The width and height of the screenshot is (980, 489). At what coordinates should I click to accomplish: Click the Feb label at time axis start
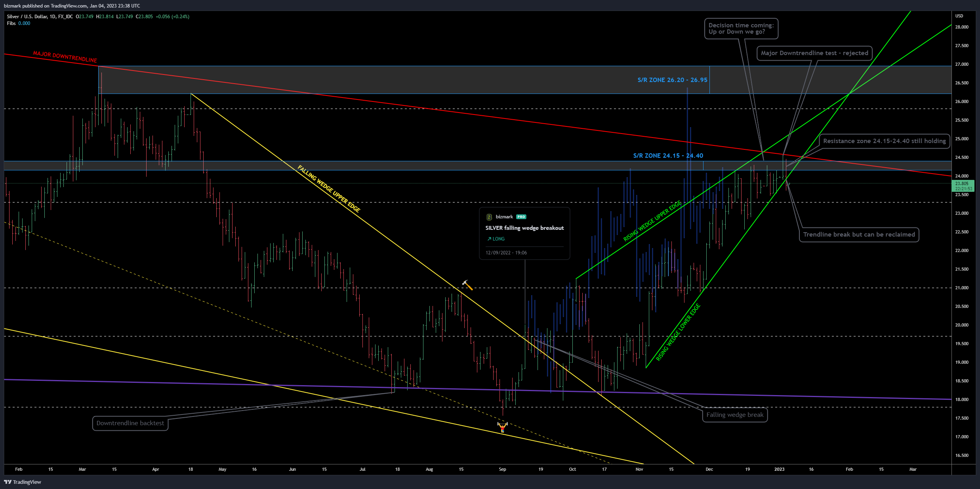(x=19, y=469)
